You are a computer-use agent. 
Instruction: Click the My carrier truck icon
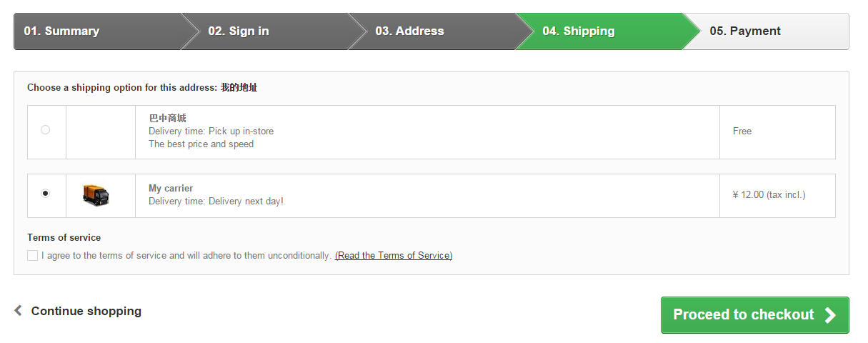(96, 194)
